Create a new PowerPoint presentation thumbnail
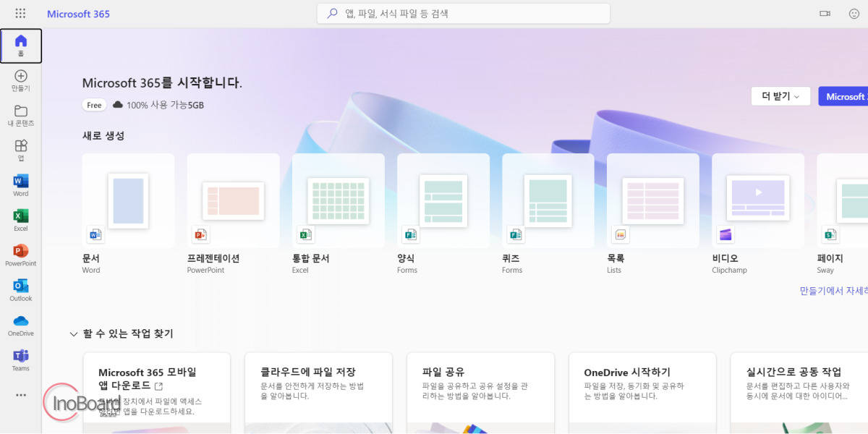This screenshot has width=868, height=434. [x=233, y=200]
